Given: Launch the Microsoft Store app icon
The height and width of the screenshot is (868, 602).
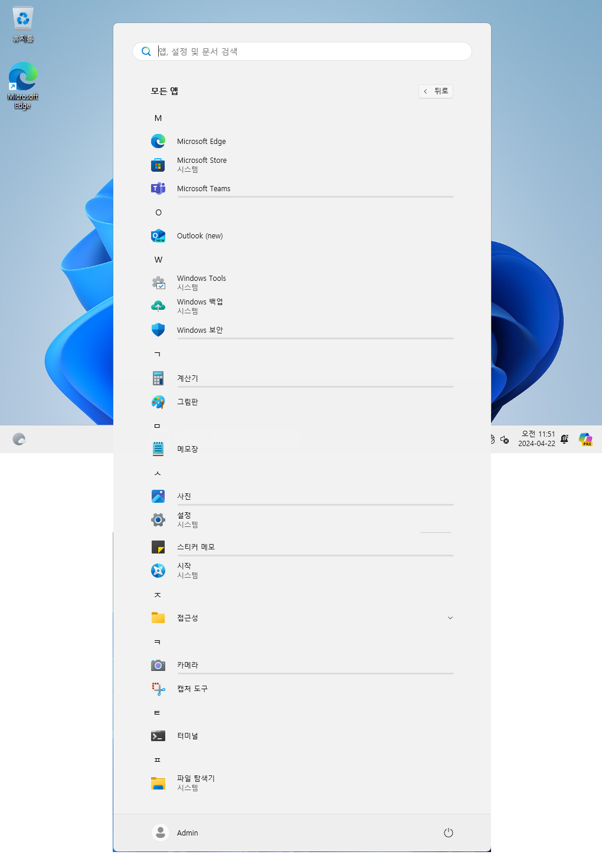Looking at the screenshot, I should point(158,165).
